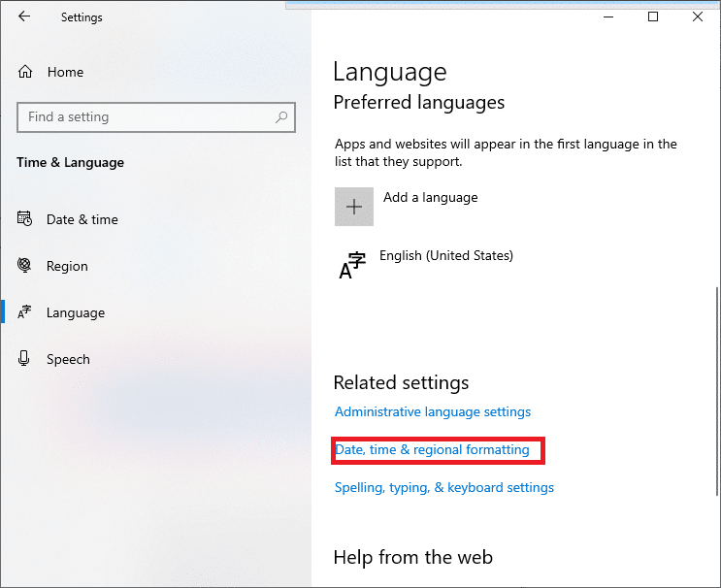The width and height of the screenshot is (721, 588).
Task: Go to the Home text label in the sidebar
Action: click(x=65, y=72)
